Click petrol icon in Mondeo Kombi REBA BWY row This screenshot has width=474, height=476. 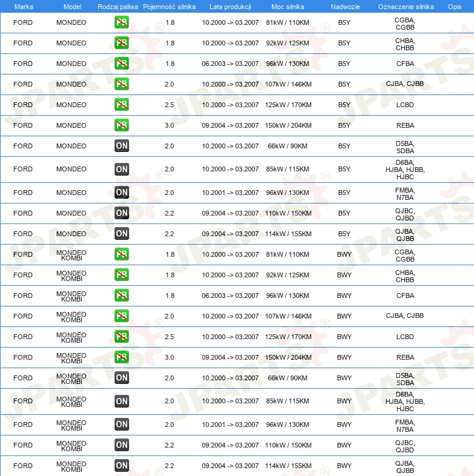tap(122, 357)
